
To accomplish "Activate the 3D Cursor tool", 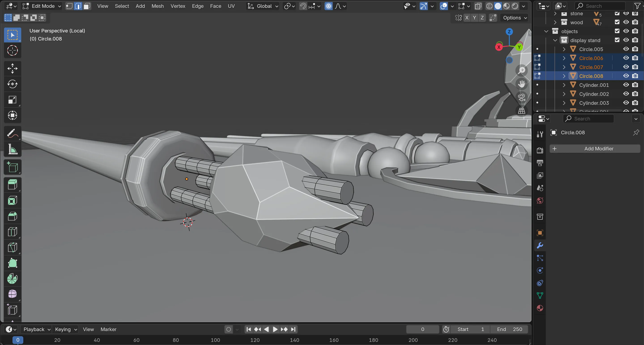I will [13, 51].
